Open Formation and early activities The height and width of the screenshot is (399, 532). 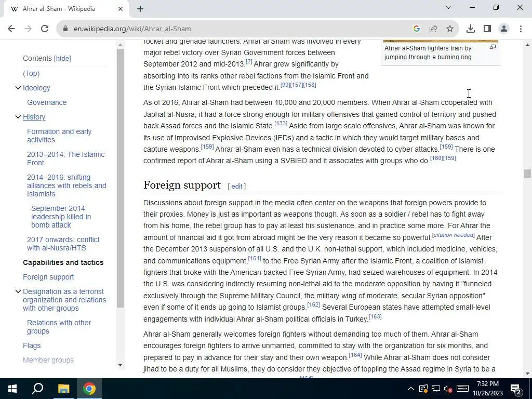click(x=59, y=136)
